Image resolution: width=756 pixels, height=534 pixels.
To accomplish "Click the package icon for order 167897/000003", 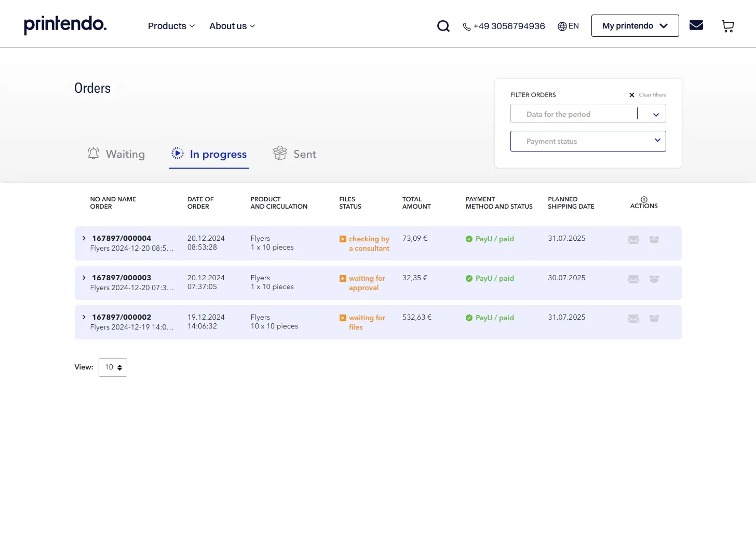I will [x=654, y=279].
